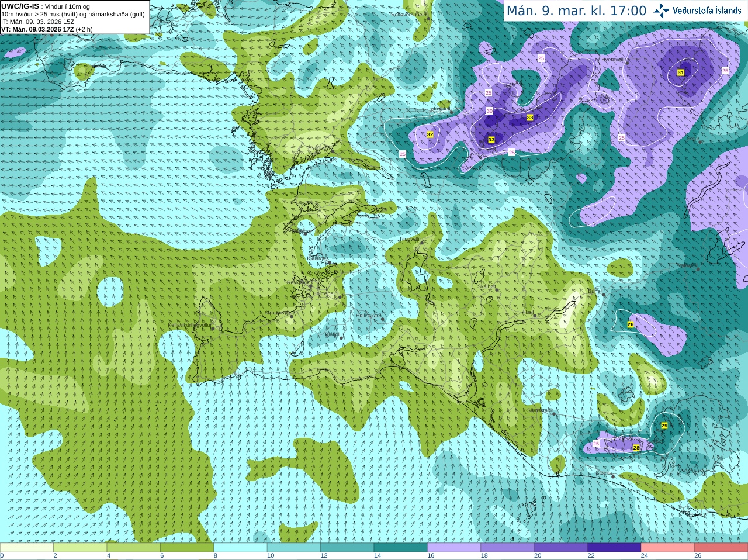Click the legend scale number 8
The image size is (748, 560).
pyautogui.click(x=215, y=556)
